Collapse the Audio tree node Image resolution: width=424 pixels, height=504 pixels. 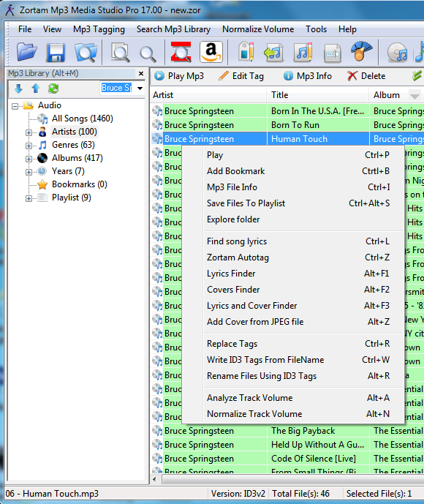pos(15,106)
